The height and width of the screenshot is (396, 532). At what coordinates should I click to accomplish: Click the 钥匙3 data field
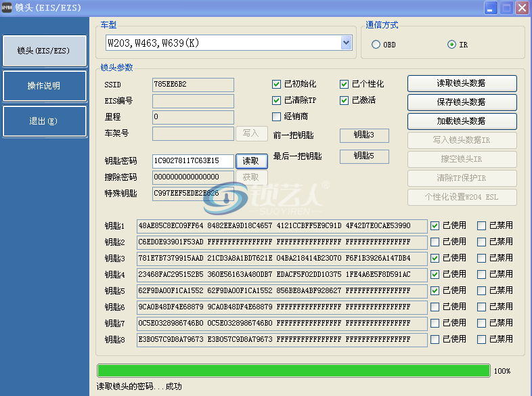(x=282, y=259)
